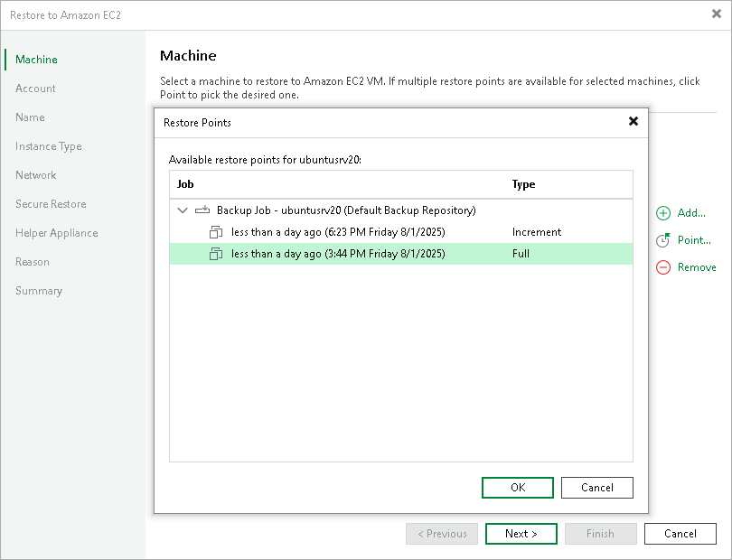Go to the Helper Appliance step
Image resolution: width=732 pixels, height=560 pixels.
(57, 233)
